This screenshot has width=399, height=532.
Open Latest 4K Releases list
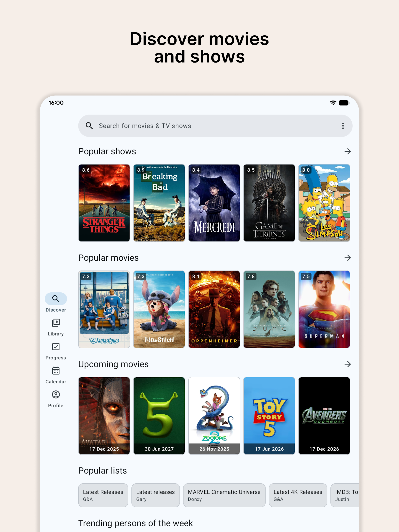point(298,495)
